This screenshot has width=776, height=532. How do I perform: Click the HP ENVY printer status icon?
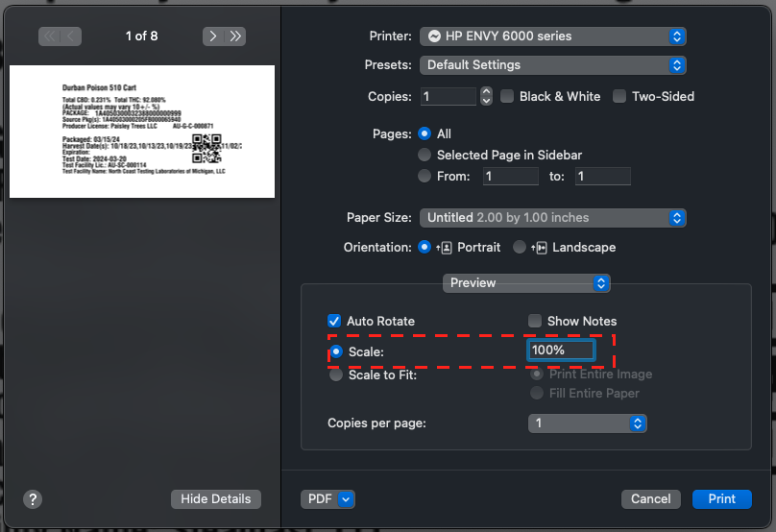pyautogui.click(x=434, y=36)
